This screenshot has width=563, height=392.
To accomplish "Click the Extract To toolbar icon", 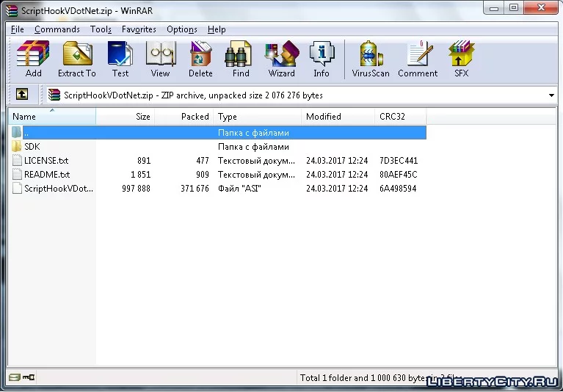I will point(77,54).
